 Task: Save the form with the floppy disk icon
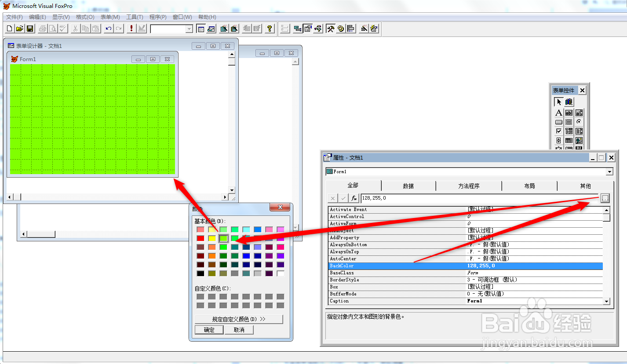[30, 29]
